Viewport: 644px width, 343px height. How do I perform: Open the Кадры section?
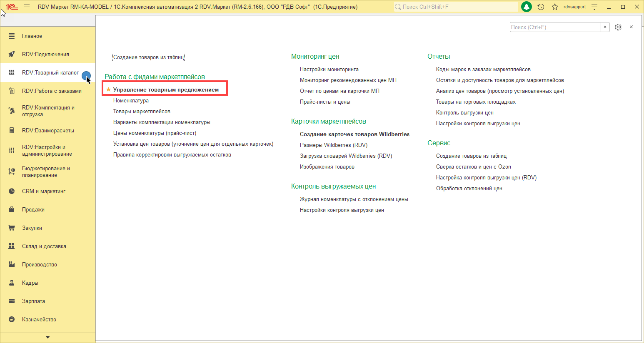click(48, 283)
